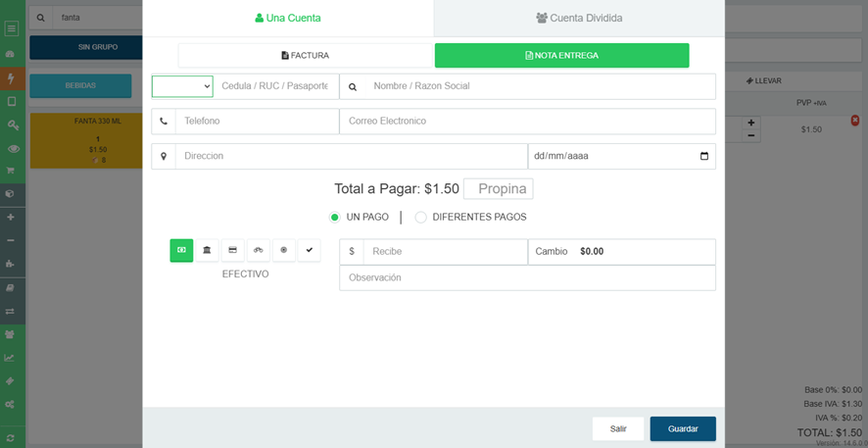Select the FANTA 330 ML product card

pyautogui.click(x=86, y=140)
